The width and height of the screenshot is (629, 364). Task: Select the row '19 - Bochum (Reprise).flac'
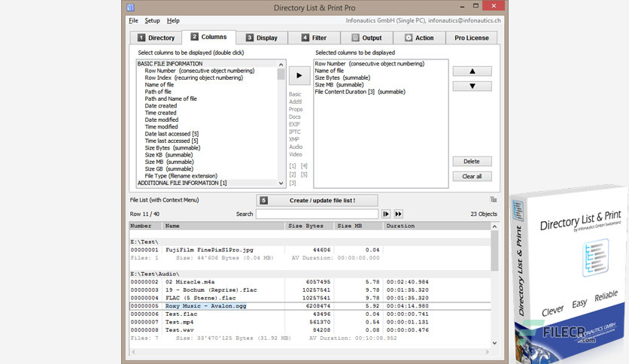click(310, 290)
